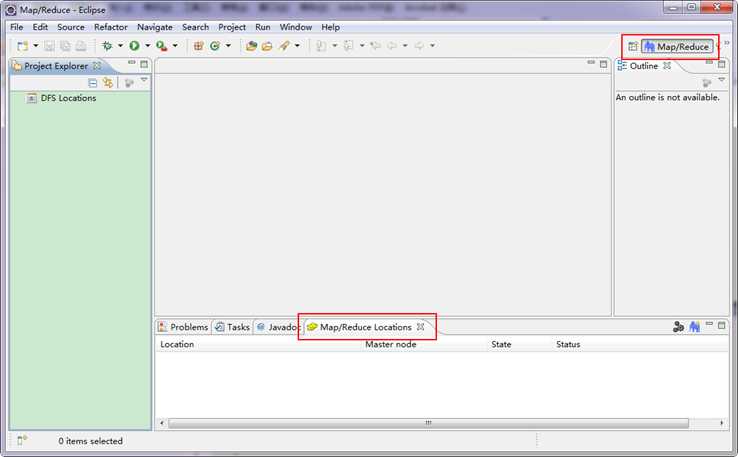Open Project Explorer View Menu triangle
The width and height of the screenshot is (738, 457).
(x=144, y=80)
